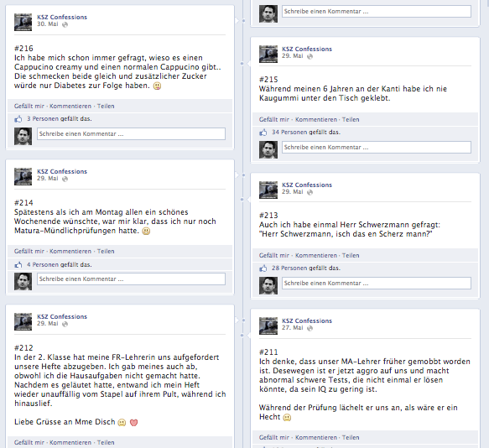The width and height of the screenshot is (489, 448).
Task: Click the public globe icon on post #211
Action: 310,328
